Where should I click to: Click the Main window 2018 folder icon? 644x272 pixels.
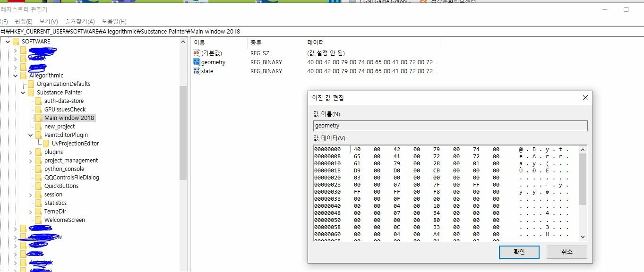tap(39, 118)
